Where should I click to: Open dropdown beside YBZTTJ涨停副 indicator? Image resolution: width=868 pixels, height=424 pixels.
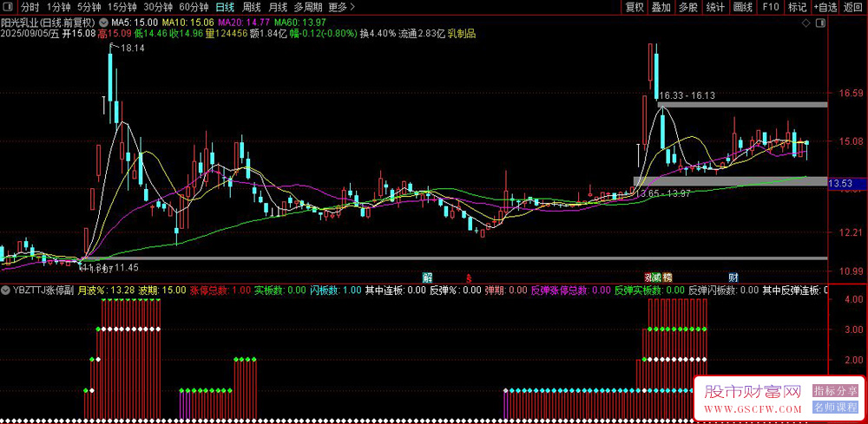5,290
